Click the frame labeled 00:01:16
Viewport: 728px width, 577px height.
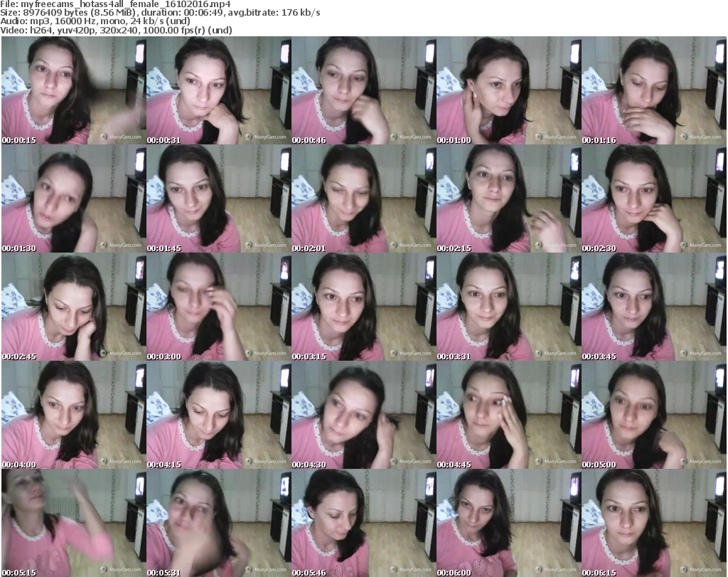653,91
